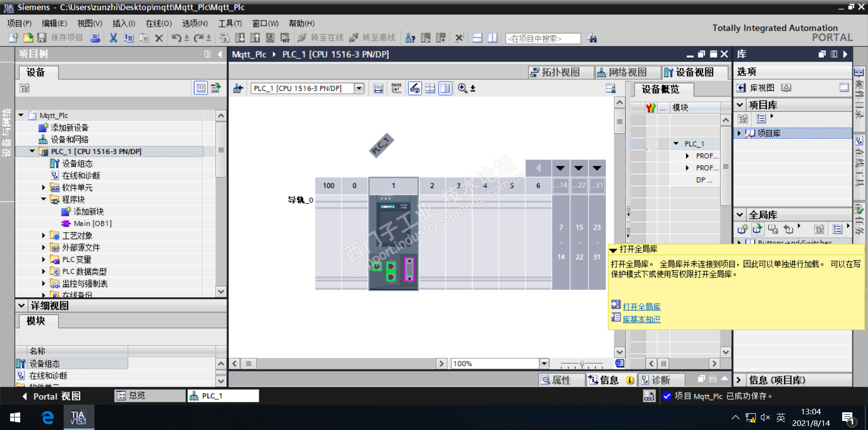Image resolution: width=868 pixels, height=430 pixels.
Task: Start the project search with binoculars icon
Action: tap(592, 38)
